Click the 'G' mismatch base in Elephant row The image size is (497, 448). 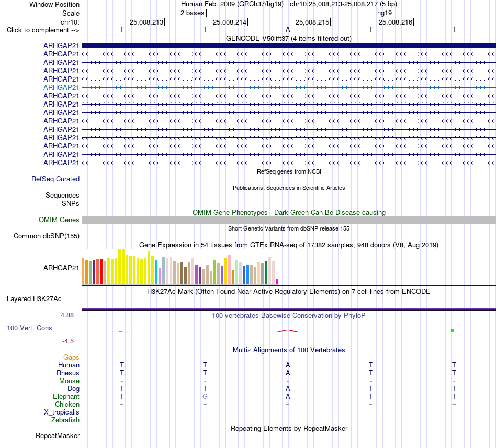pyautogui.click(x=205, y=396)
